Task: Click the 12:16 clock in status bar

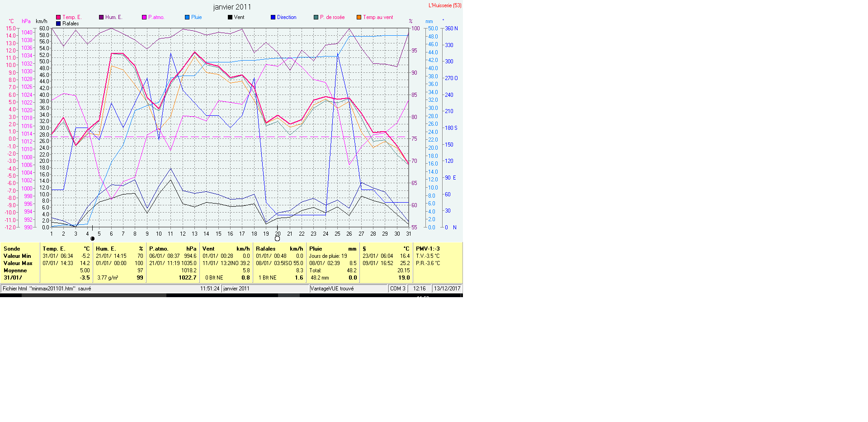Action: click(x=420, y=289)
